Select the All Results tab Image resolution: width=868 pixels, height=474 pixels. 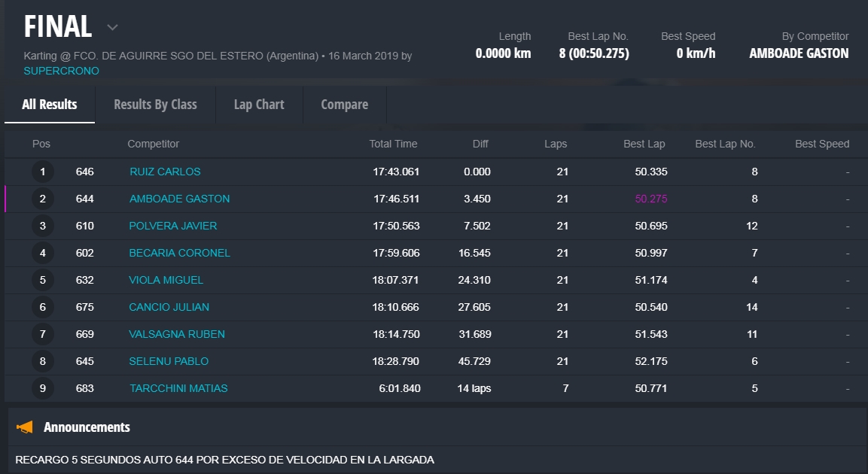coord(50,105)
